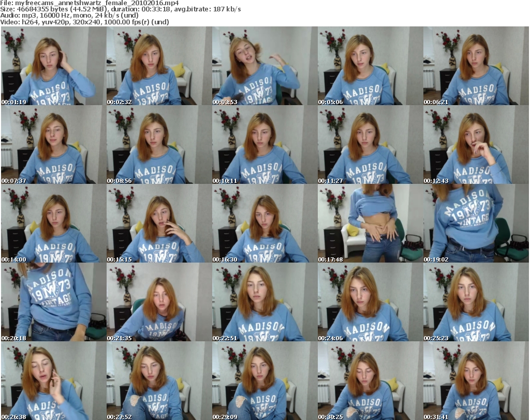
Task: Click the 'Audio: mp3, 16000 Hz' line
Action: [69, 16]
